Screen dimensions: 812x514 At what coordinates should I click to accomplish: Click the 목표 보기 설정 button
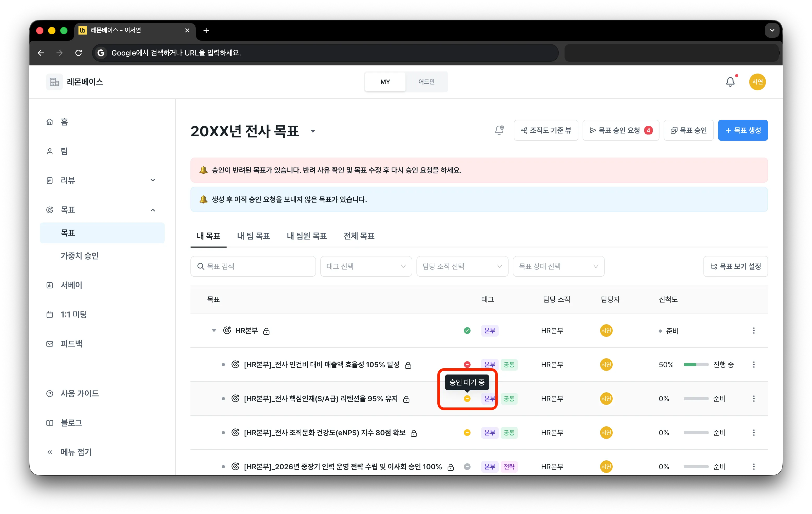735,266
